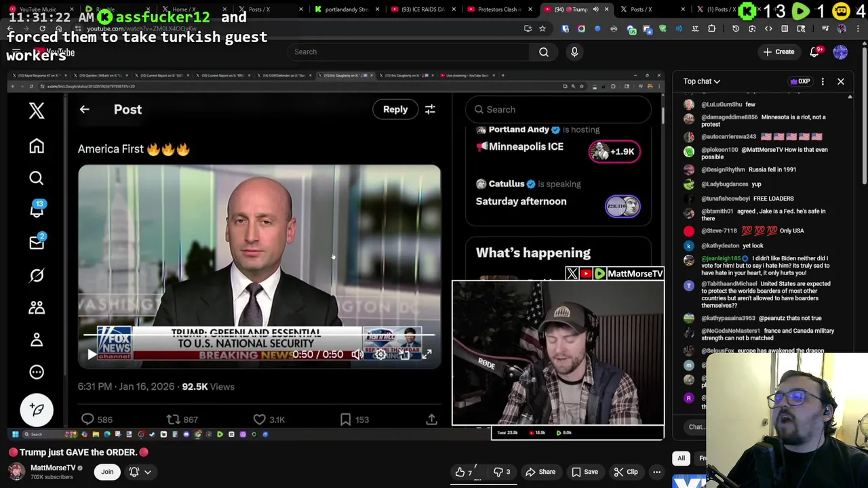Repost the tweet with 867 reposts
Screen dimensions: 868x488
173,420
